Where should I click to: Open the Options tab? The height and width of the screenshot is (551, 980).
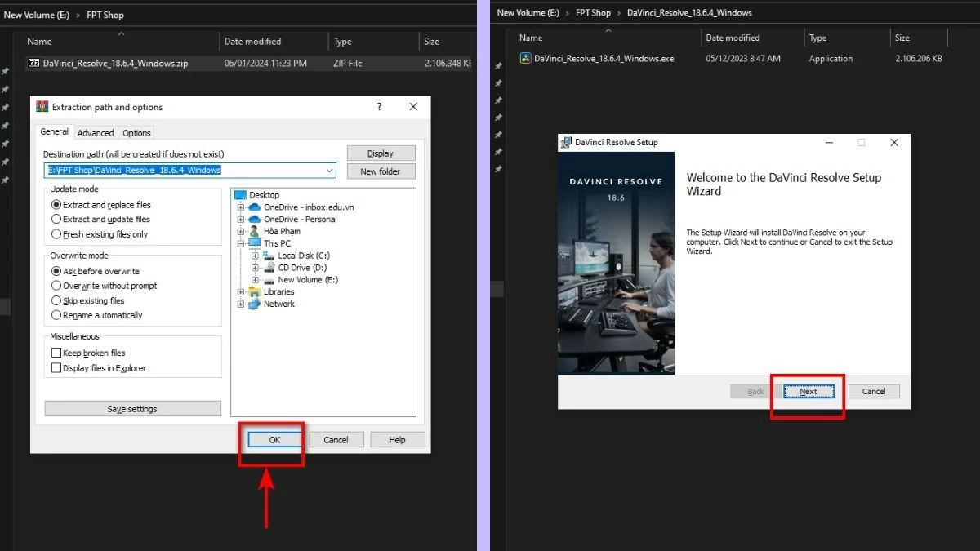(136, 133)
